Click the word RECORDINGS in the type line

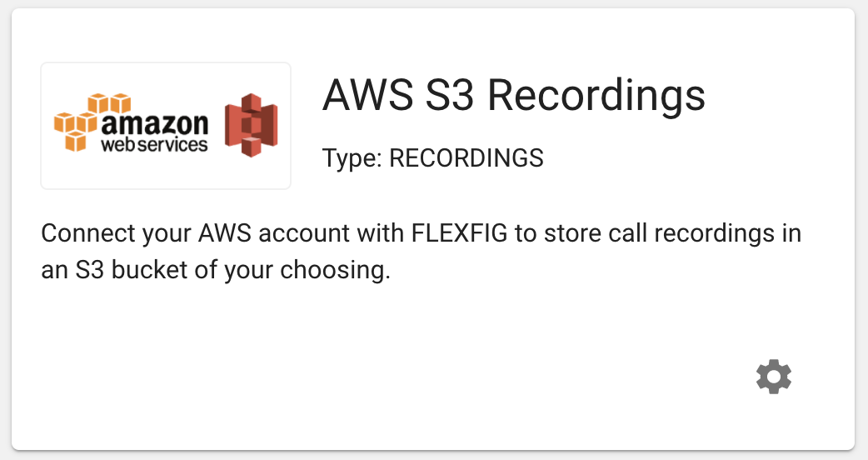pyautogui.click(x=466, y=158)
